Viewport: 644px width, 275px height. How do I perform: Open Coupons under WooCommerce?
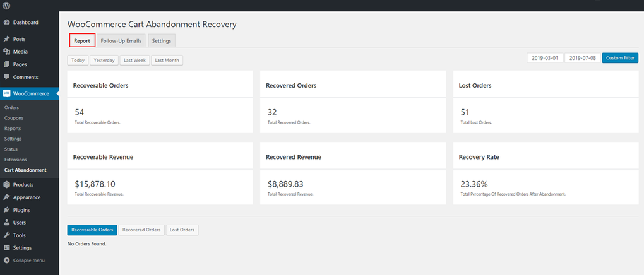[14, 118]
